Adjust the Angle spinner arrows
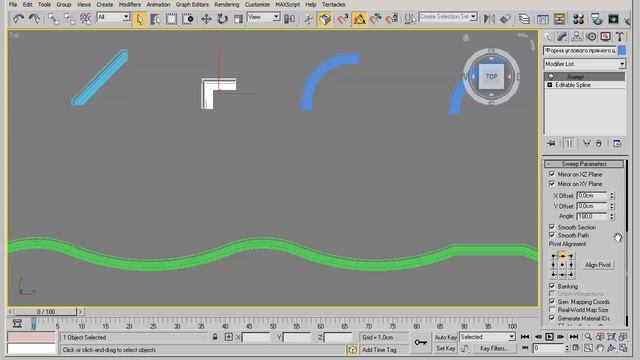This screenshot has height=360, width=640. (x=611, y=216)
